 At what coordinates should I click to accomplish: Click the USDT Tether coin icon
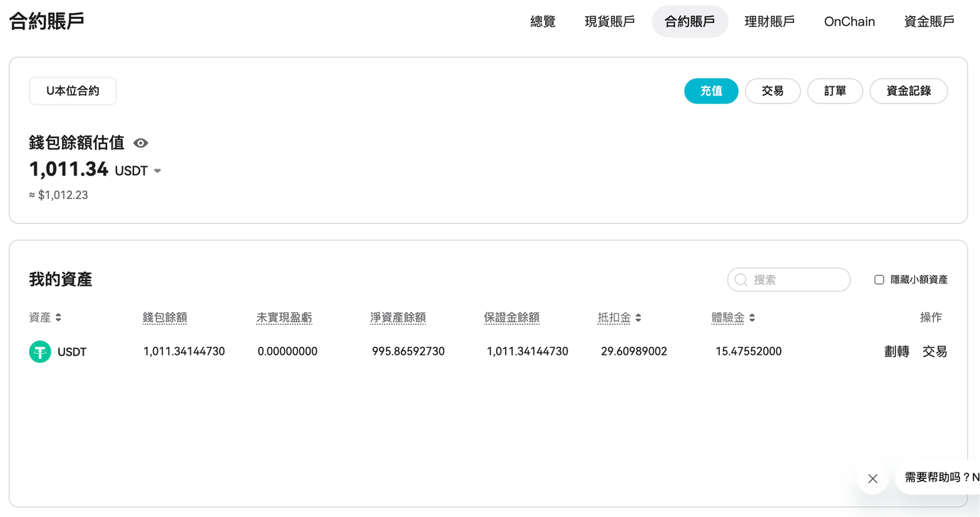40,352
